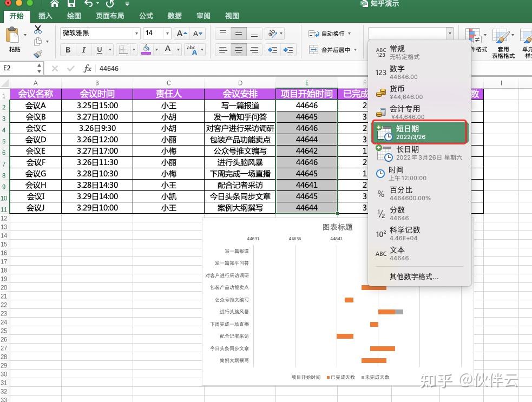Apply the fill color bucket
532x402 pixels.
point(146,50)
